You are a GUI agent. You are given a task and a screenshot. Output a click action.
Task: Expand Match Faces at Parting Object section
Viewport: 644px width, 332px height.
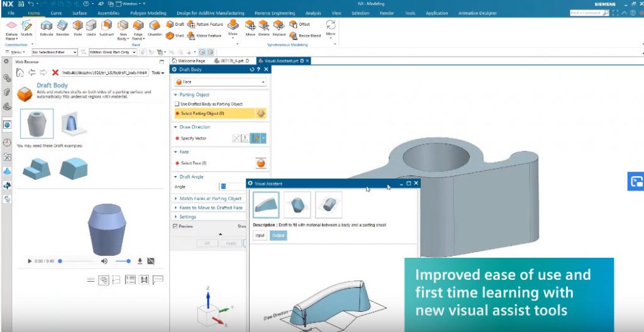coord(210,199)
